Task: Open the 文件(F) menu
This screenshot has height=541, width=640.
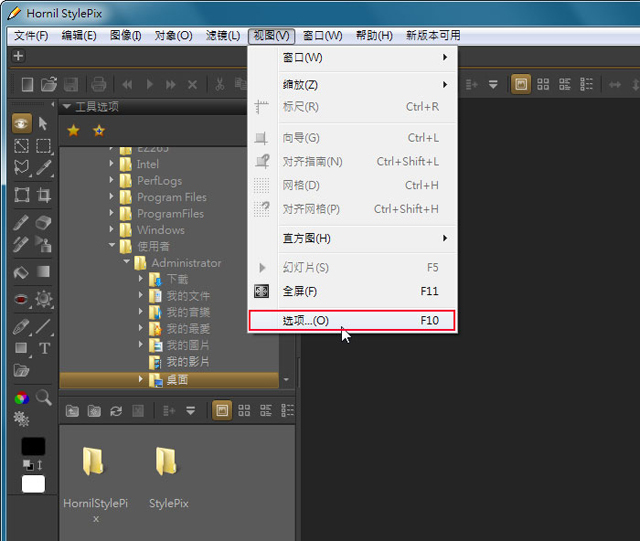Action: click(x=31, y=36)
